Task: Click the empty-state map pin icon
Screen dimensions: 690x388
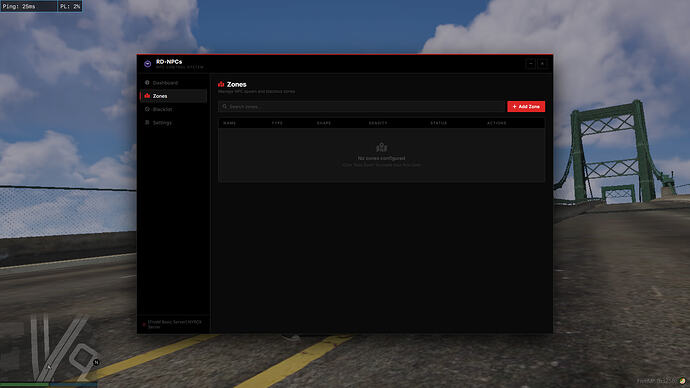Action: coord(382,147)
